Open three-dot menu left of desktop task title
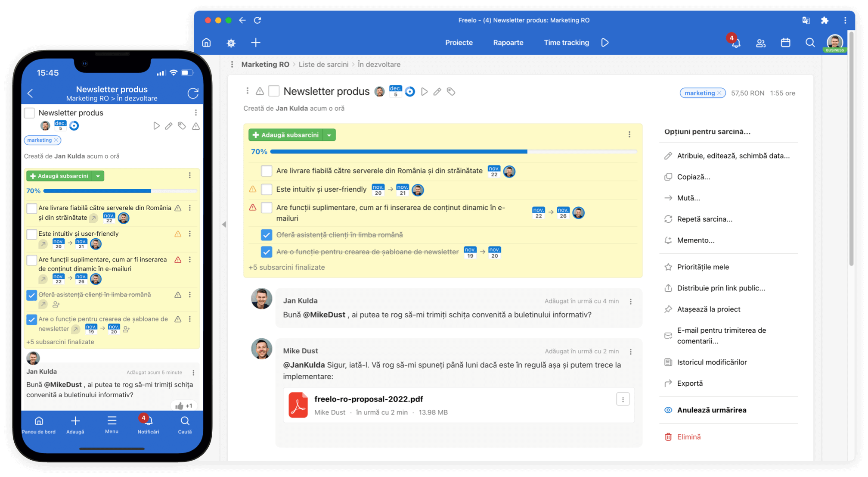 [247, 91]
